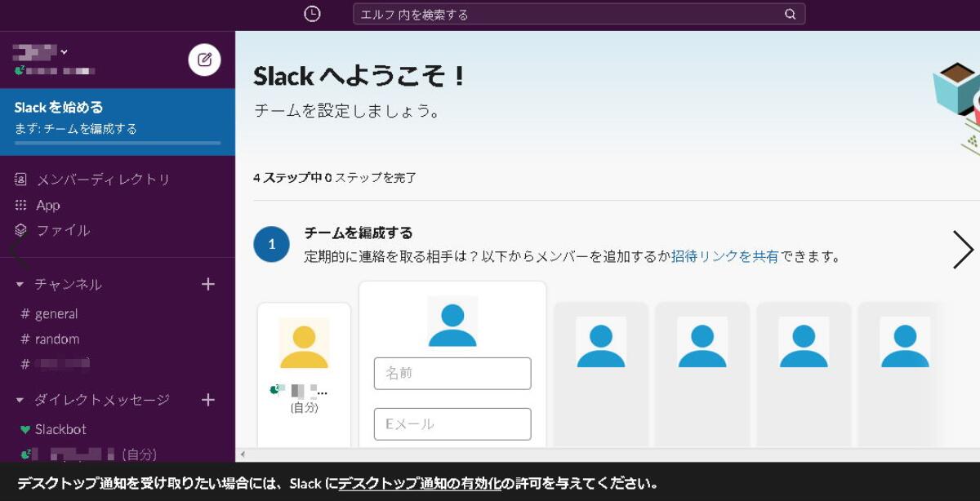
Task: Collapse the ダイレクトメッセージ section
Action: [20, 401]
